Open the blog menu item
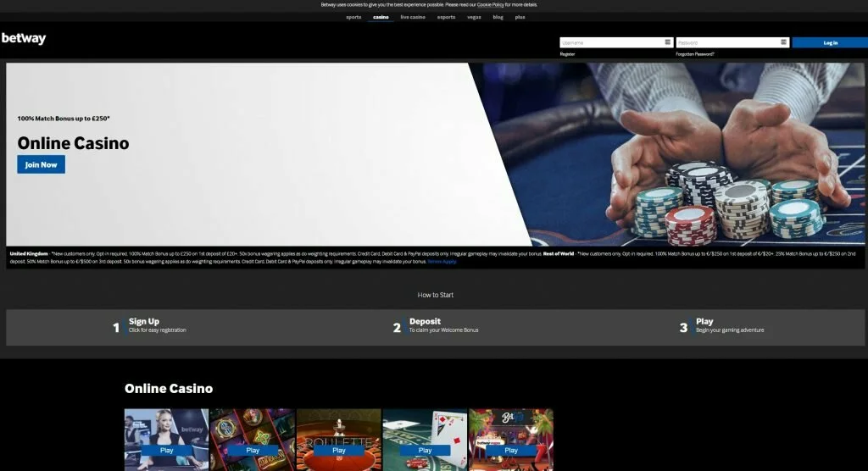868x471 pixels. tap(498, 17)
